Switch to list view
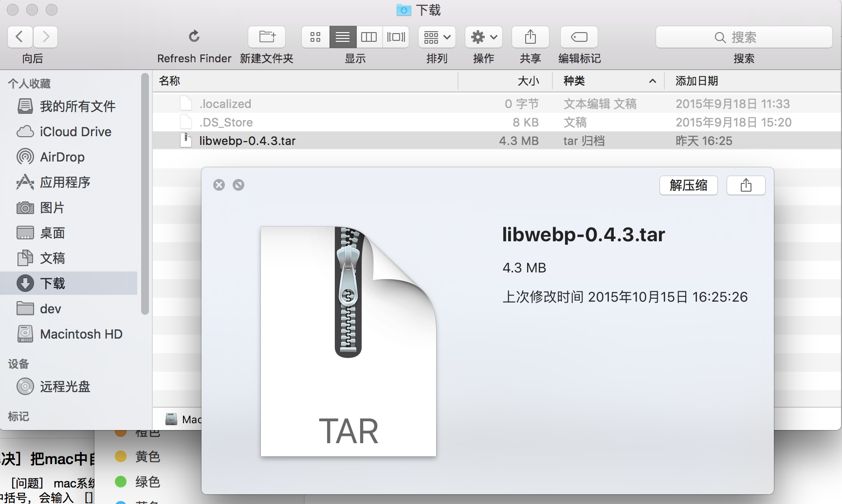Image resolution: width=842 pixels, height=504 pixels. tap(343, 37)
